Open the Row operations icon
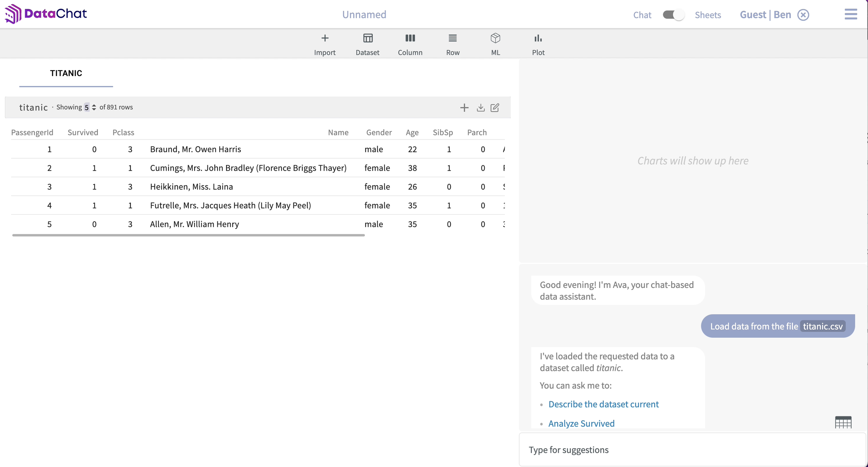 tap(452, 38)
